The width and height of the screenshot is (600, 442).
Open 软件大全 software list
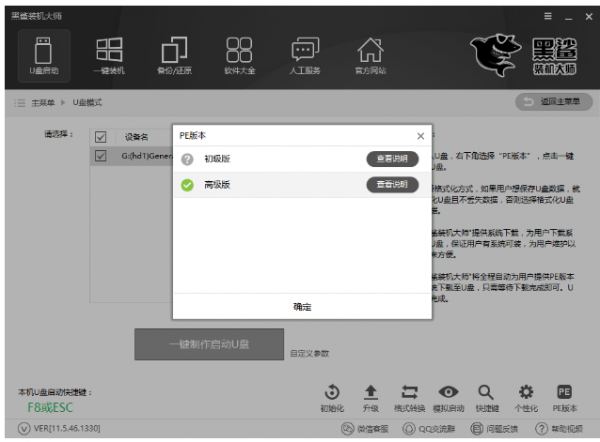[x=240, y=56]
